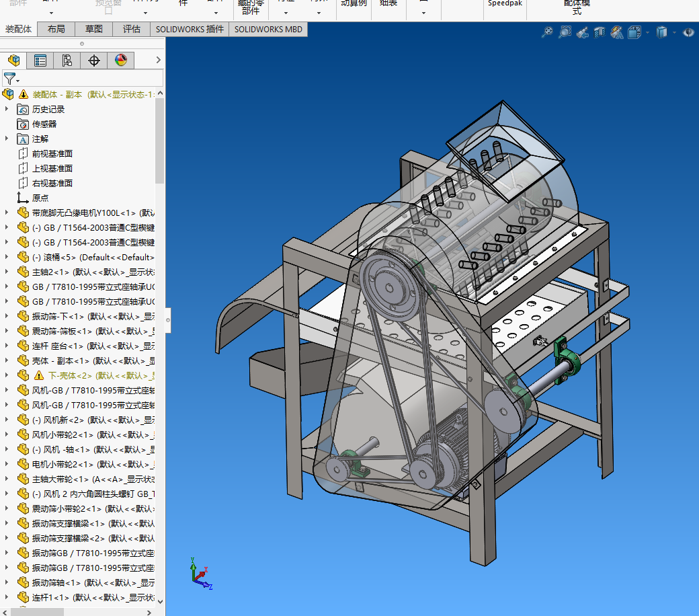Open the ConfigurationManager tab icon

[67, 61]
